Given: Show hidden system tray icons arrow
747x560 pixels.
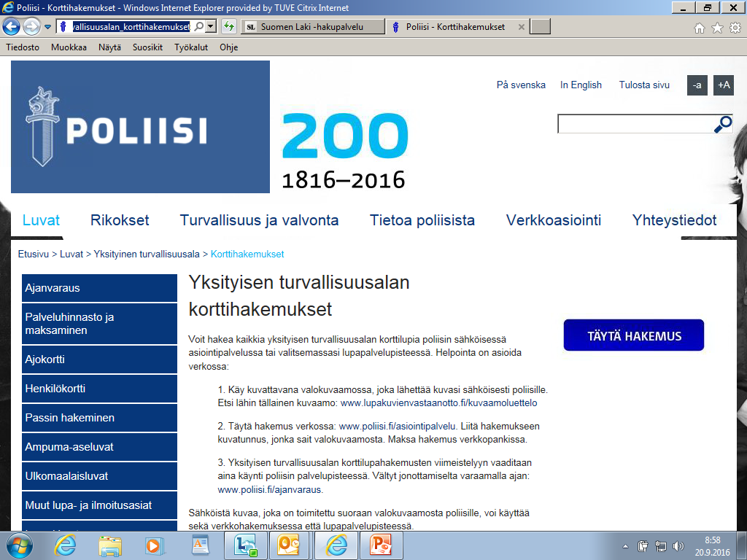Looking at the screenshot, I should tap(625, 546).
